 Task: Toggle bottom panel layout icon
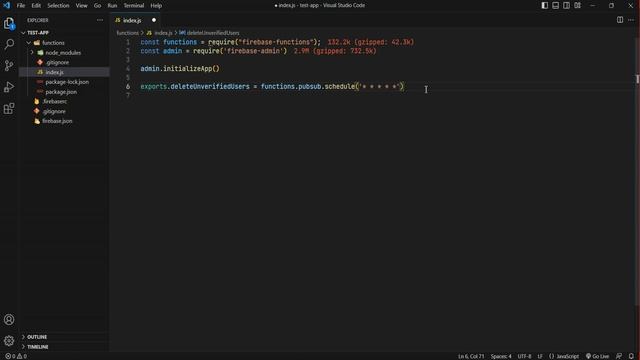pyautogui.click(x=556, y=5)
